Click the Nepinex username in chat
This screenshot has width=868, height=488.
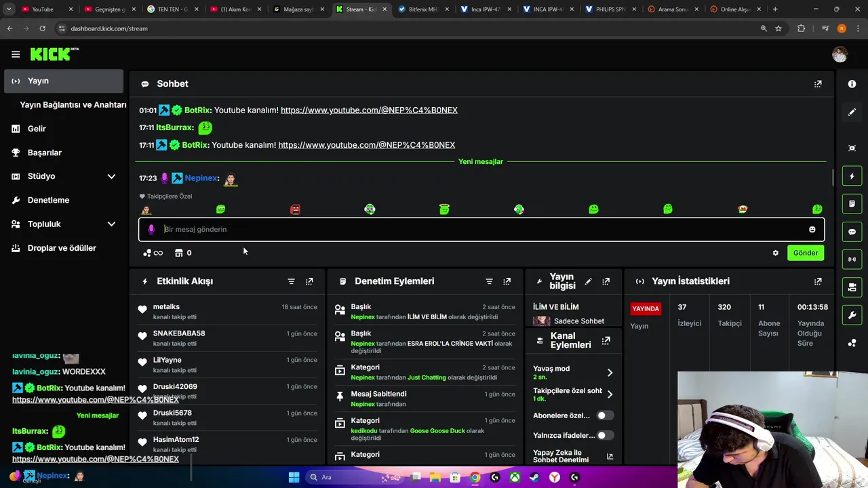point(201,178)
